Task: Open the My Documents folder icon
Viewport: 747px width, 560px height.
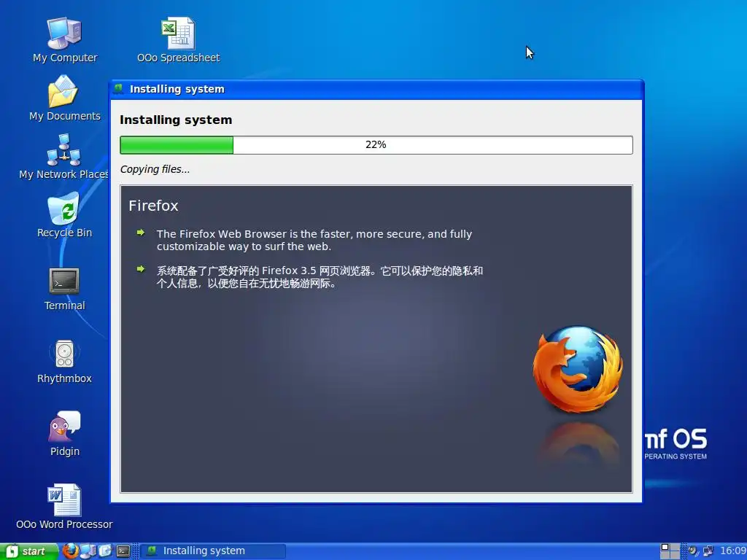Action: tap(64, 98)
